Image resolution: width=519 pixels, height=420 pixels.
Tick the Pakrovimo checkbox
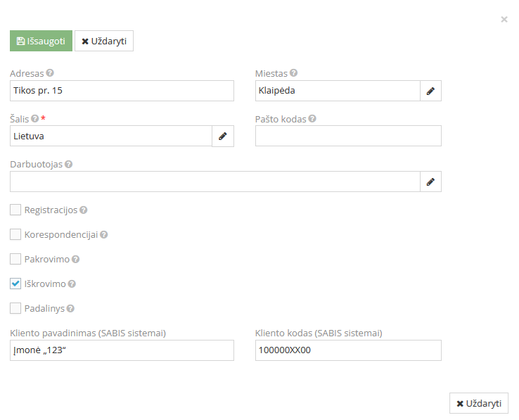coord(15,259)
